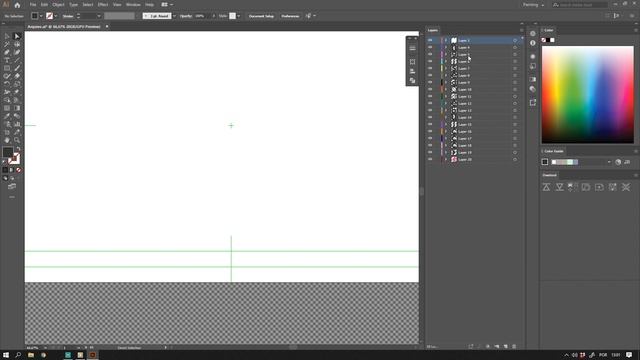Switch to the Layers panel tab
This screenshot has width=640, height=360.
(433, 30)
